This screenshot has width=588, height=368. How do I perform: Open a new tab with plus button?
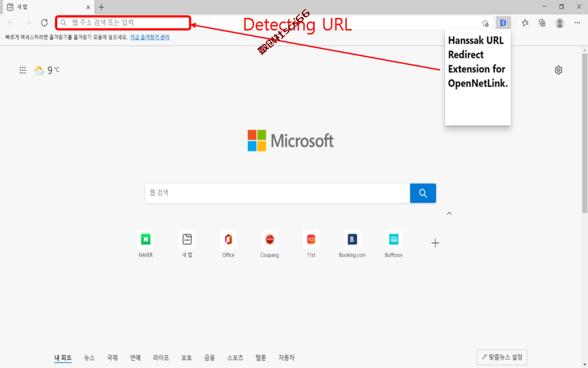(102, 7)
